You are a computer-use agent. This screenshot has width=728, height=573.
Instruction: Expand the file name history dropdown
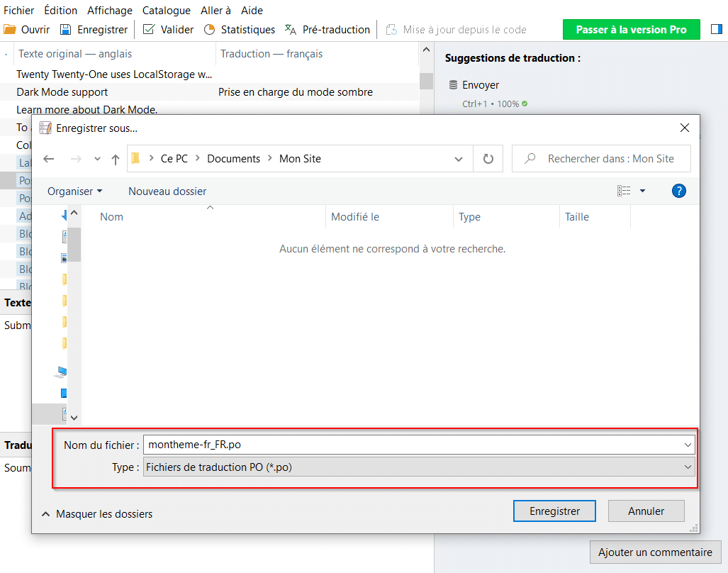pos(687,445)
